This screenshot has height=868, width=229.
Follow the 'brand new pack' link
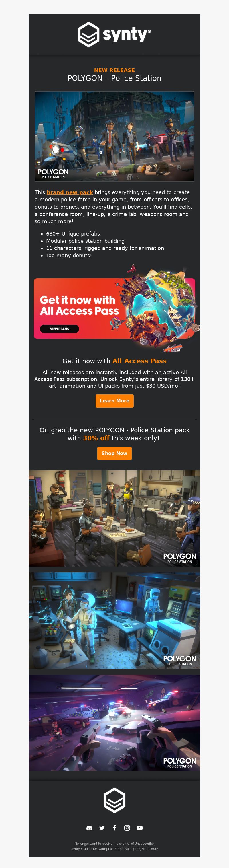click(70, 192)
